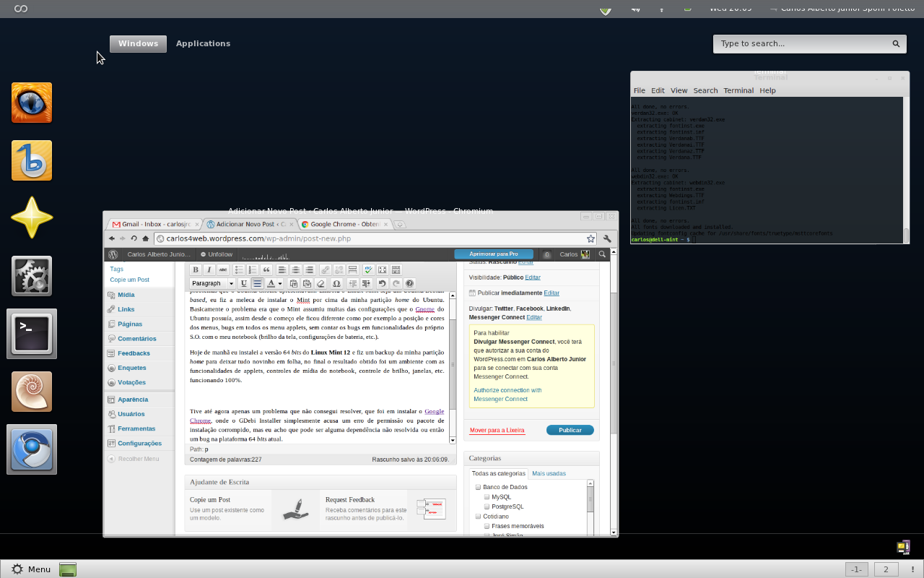Open editor Help icon
The image size is (924, 578).
[x=410, y=283]
